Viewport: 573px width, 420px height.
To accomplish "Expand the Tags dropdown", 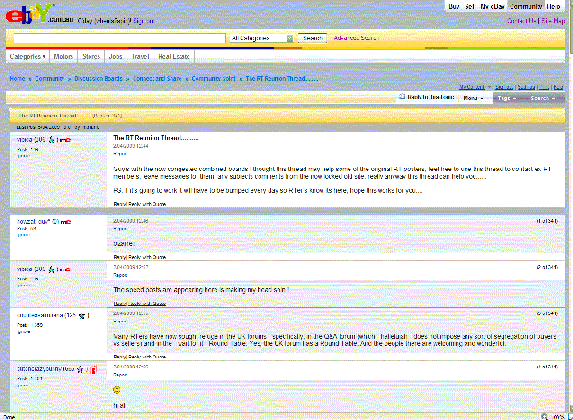I will tap(507, 98).
